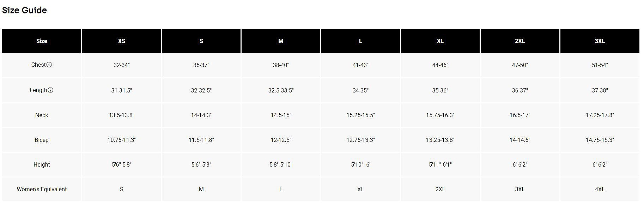Click the 15.75-16.3" neck measurement
This screenshot has height=204, width=644.
(x=440, y=115)
